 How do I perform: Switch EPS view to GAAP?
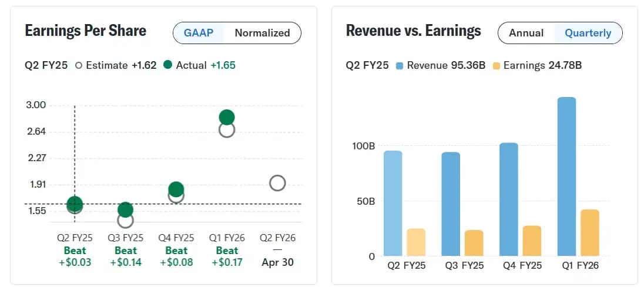point(199,33)
